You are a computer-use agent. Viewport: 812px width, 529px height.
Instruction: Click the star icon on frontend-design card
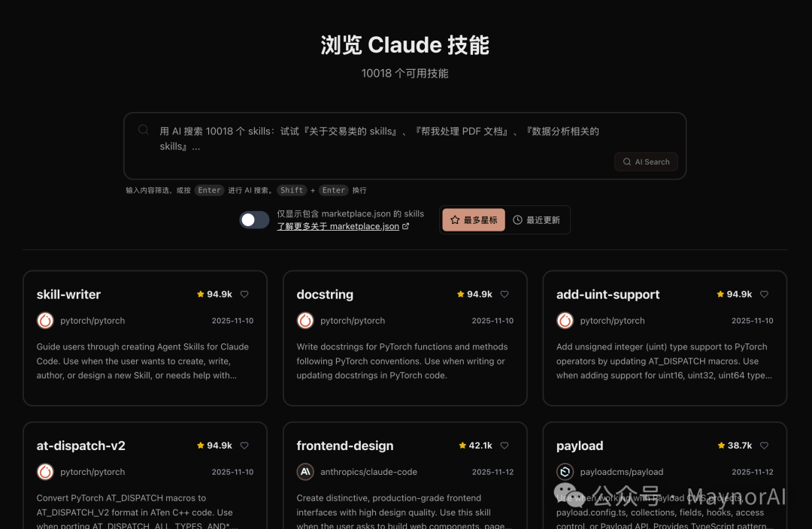(462, 445)
